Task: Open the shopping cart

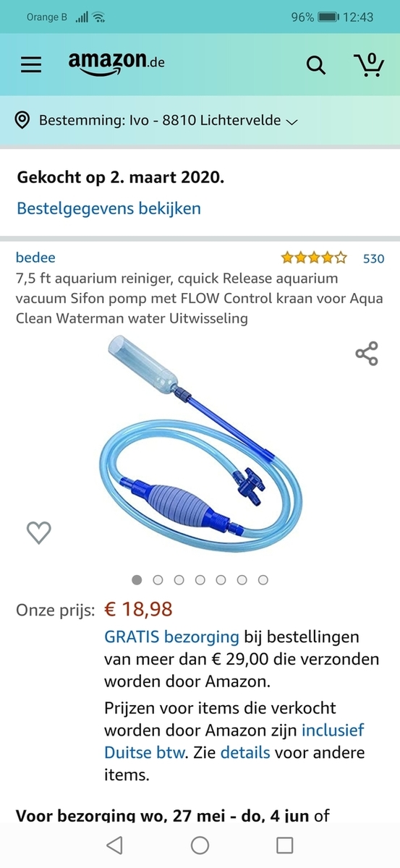Action: (x=369, y=64)
